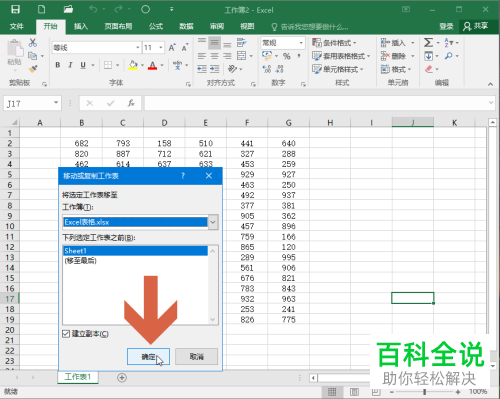Click the Redo arrow icon
This screenshot has height=399, width=500.
point(118,9)
